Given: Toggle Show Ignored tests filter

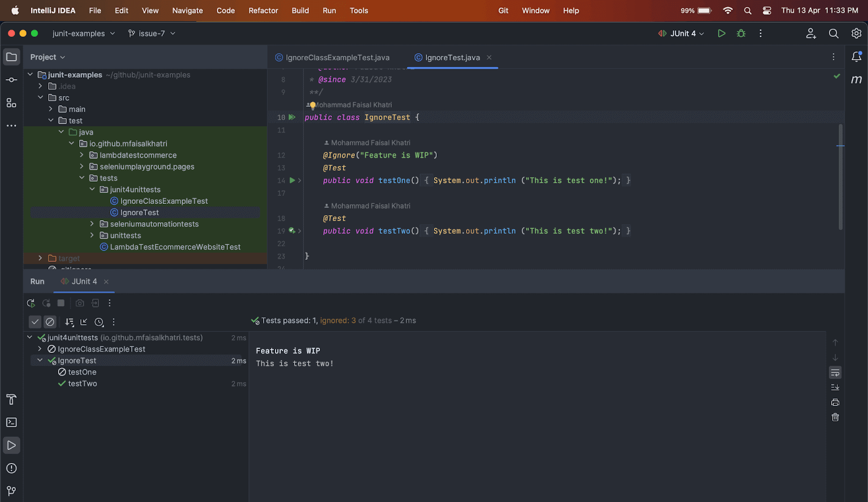Looking at the screenshot, I should pyautogui.click(x=50, y=322).
